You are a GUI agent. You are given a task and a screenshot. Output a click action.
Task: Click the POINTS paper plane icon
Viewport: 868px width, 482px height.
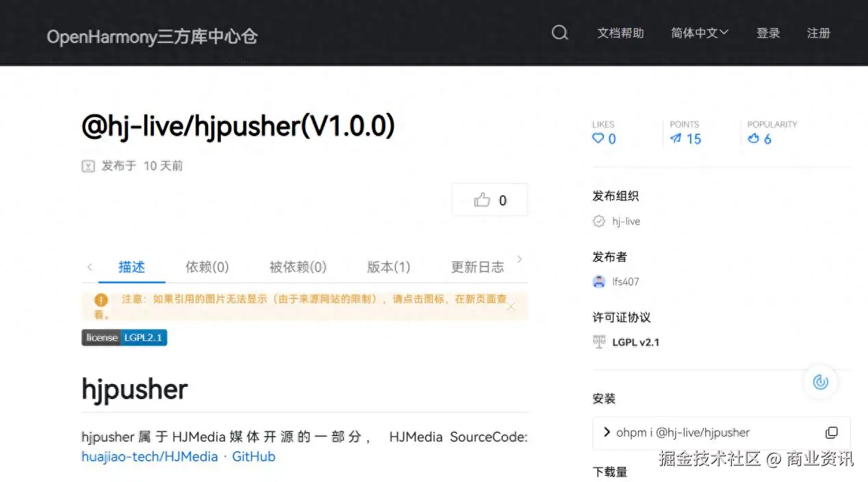(x=676, y=138)
